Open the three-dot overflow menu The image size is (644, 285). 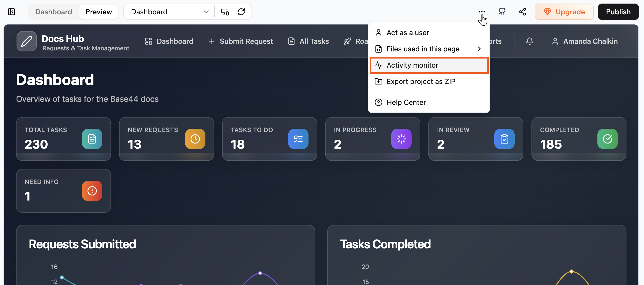tap(482, 12)
